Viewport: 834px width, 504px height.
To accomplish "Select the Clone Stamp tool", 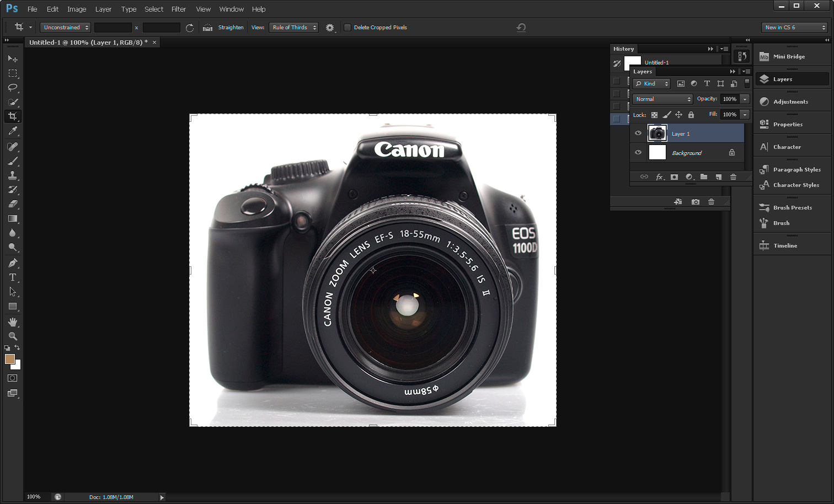I will pos(13,175).
